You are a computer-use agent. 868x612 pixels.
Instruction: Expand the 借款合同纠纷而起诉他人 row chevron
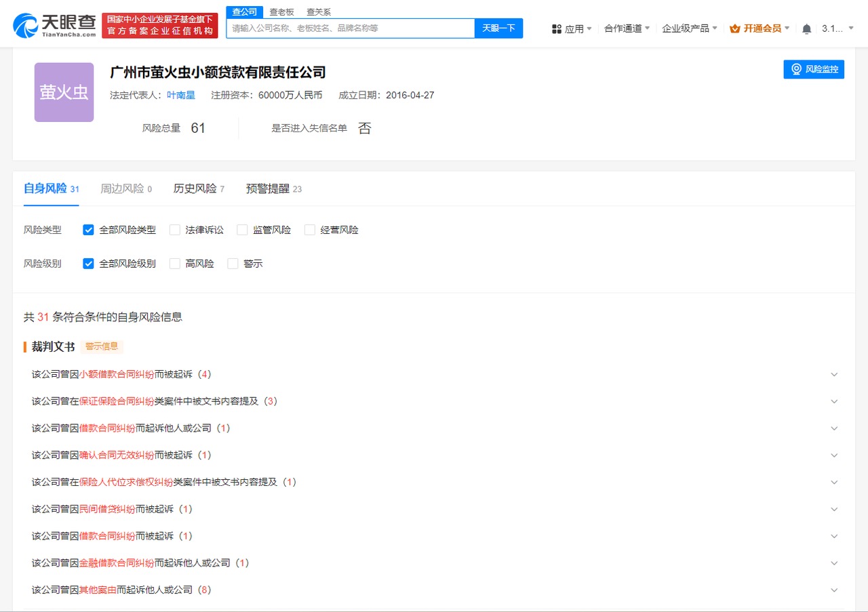(x=834, y=428)
